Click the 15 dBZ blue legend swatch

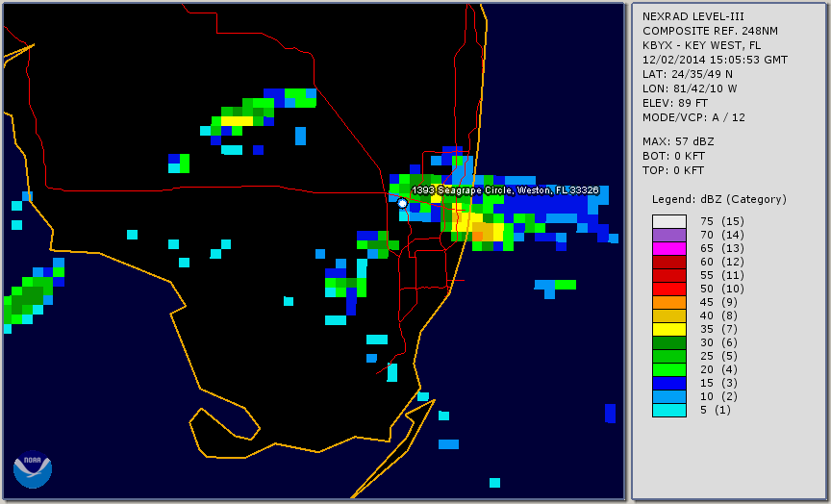[668, 383]
